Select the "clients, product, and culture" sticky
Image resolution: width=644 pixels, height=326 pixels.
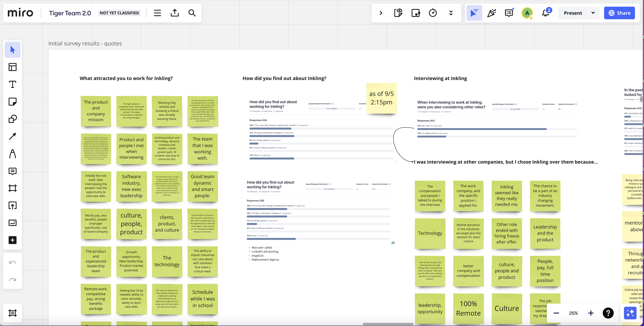tap(167, 224)
